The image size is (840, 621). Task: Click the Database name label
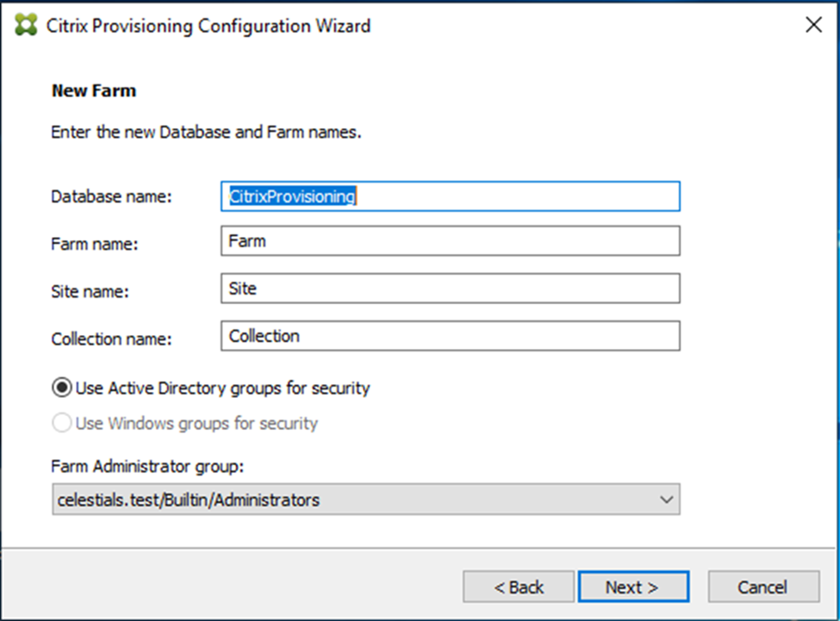pyautogui.click(x=112, y=196)
